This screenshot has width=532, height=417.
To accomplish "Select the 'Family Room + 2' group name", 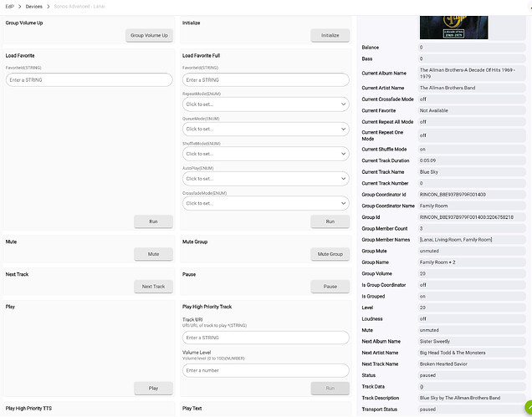I will coord(472,262).
